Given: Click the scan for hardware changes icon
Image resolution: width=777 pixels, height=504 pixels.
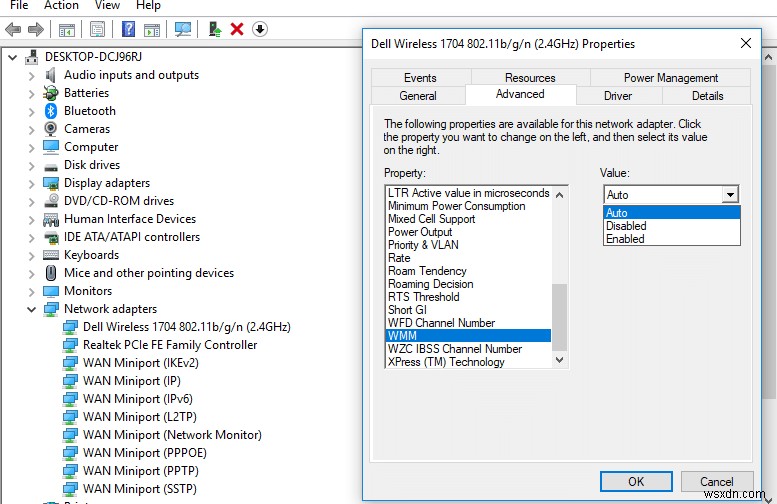Looking at the screenshot, I should click(x=183, y=29).
